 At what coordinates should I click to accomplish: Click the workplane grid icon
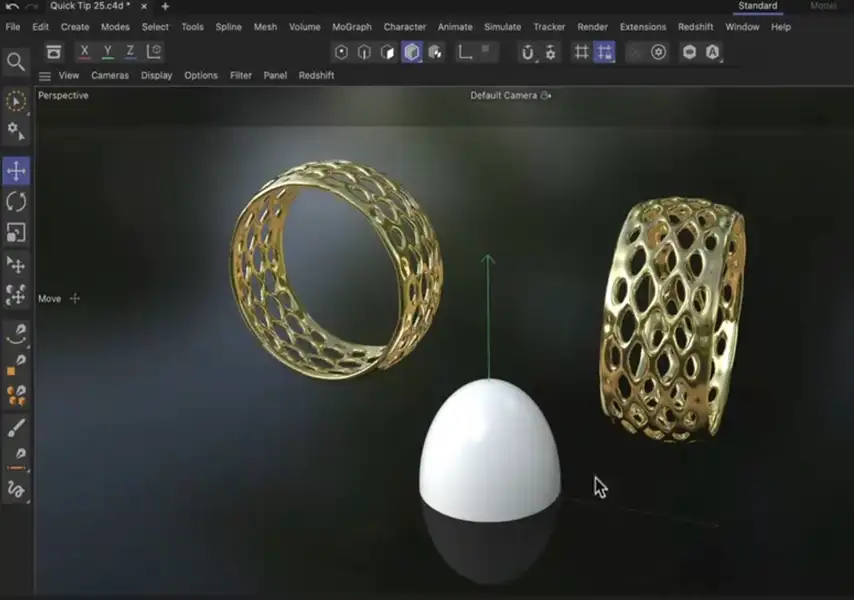582,52
